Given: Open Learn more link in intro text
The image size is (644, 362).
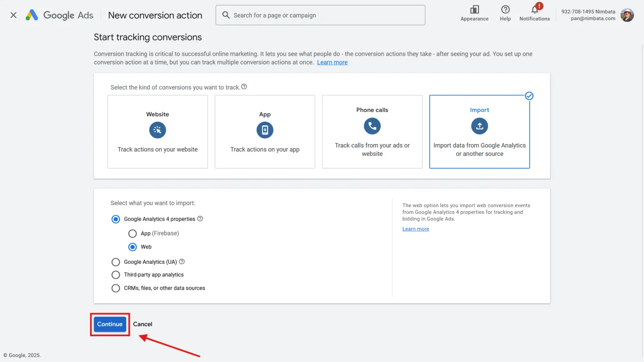Looking at the screenshot, I should click(x=332, y=62).
